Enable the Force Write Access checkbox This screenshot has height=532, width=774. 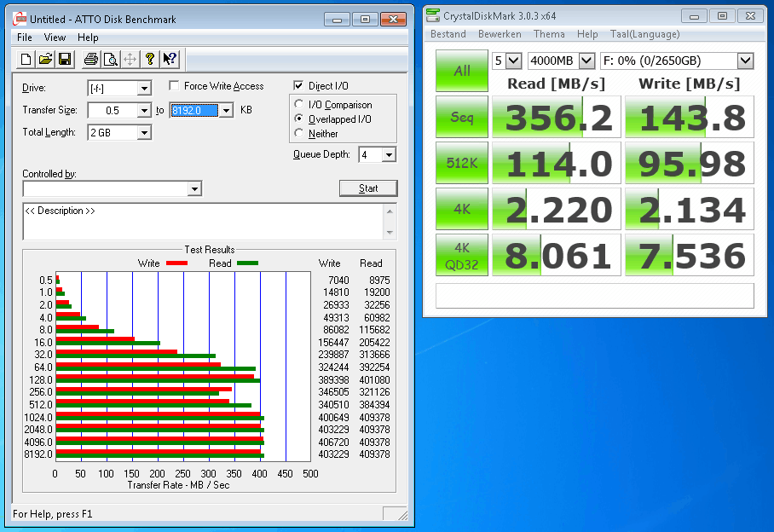tap(174, 86)
